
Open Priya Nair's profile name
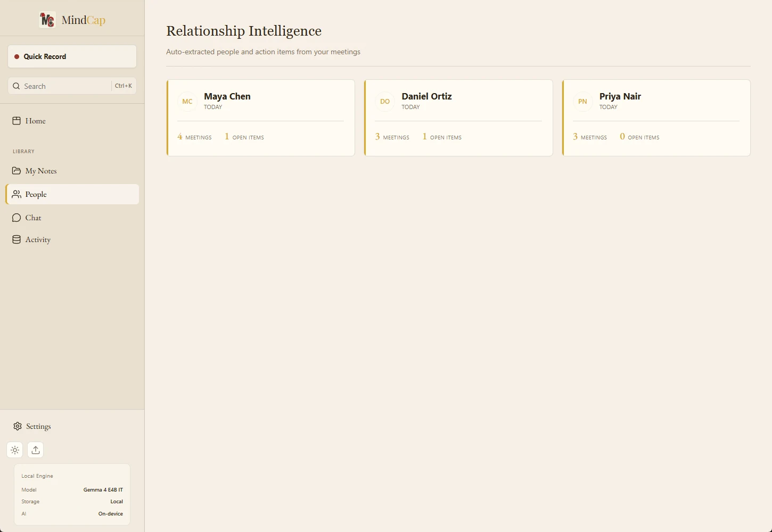(x=620, y=96)
